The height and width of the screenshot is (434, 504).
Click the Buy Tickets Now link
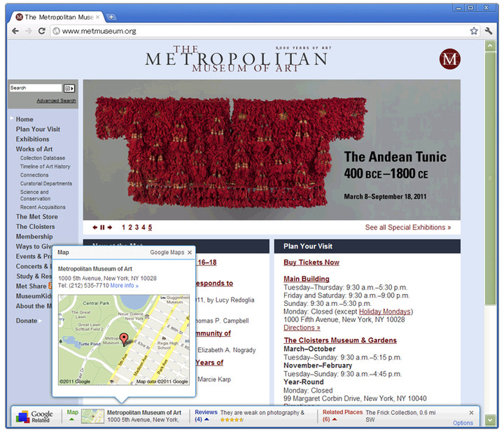(x=311, y=262)
